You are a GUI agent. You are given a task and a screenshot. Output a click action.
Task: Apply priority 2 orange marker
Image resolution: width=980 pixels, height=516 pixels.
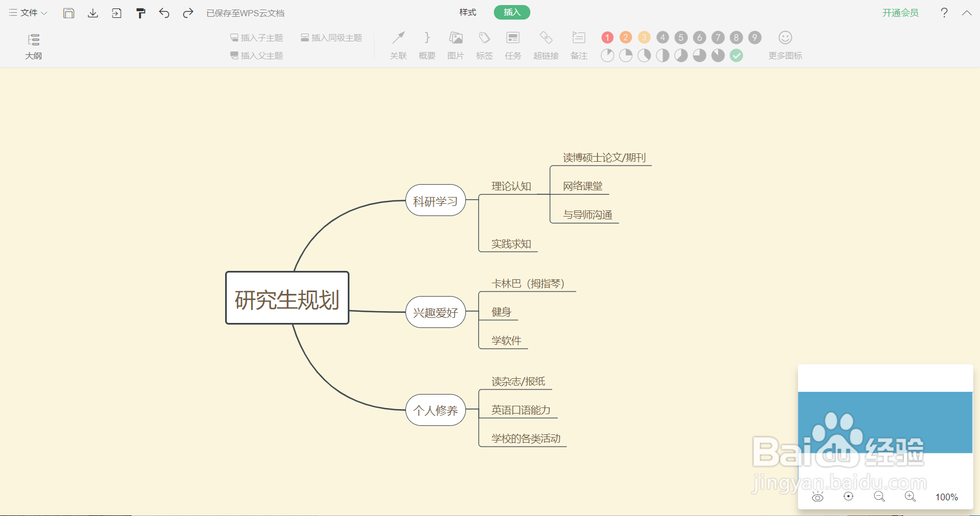tap(626, 37)
